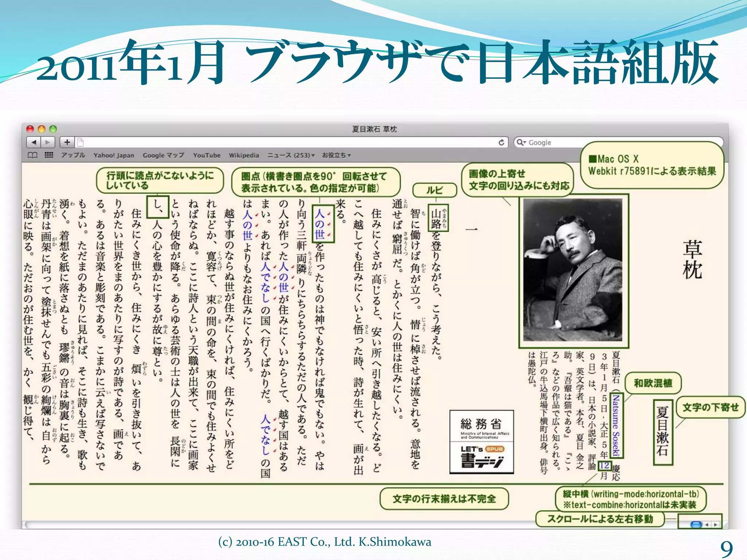Click the window title 夏目漱石 草枕
This screenshot has width=747, height=560.
point(374,129)
